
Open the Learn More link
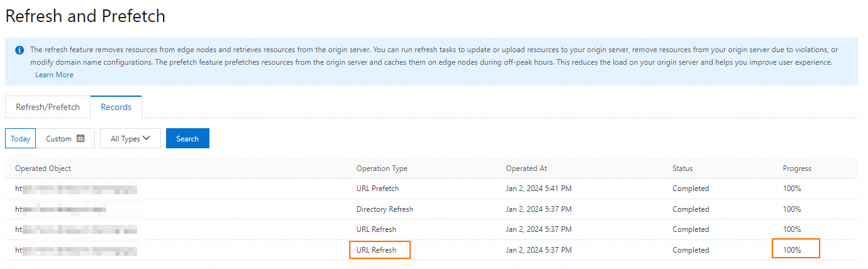pyautogui.click(x=54, y=75)
